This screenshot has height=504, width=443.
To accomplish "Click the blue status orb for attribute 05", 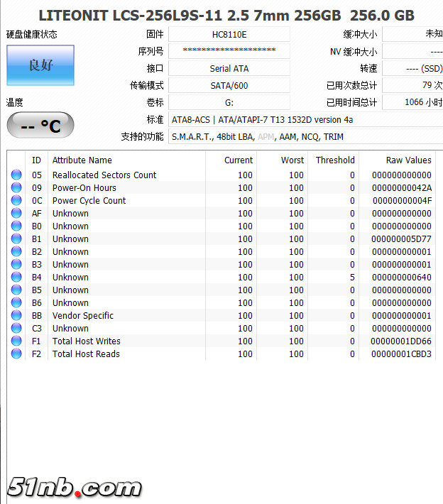I will (x=16, y=175).
